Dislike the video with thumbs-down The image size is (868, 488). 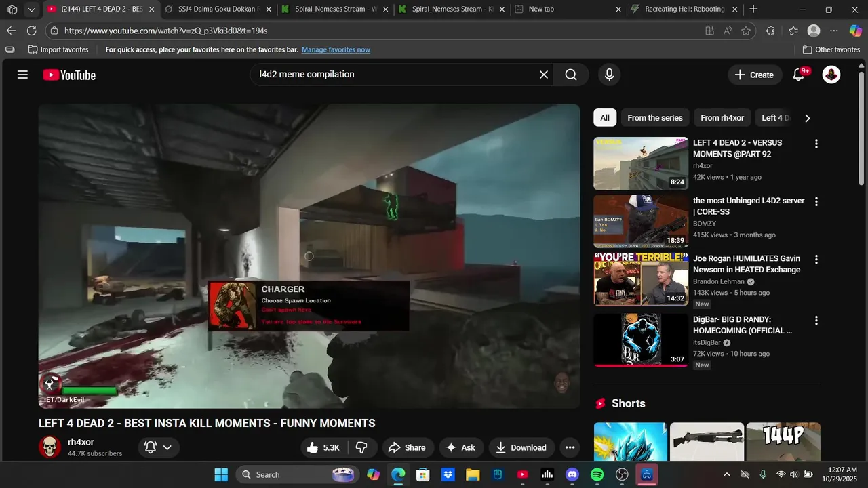[361, 447]
